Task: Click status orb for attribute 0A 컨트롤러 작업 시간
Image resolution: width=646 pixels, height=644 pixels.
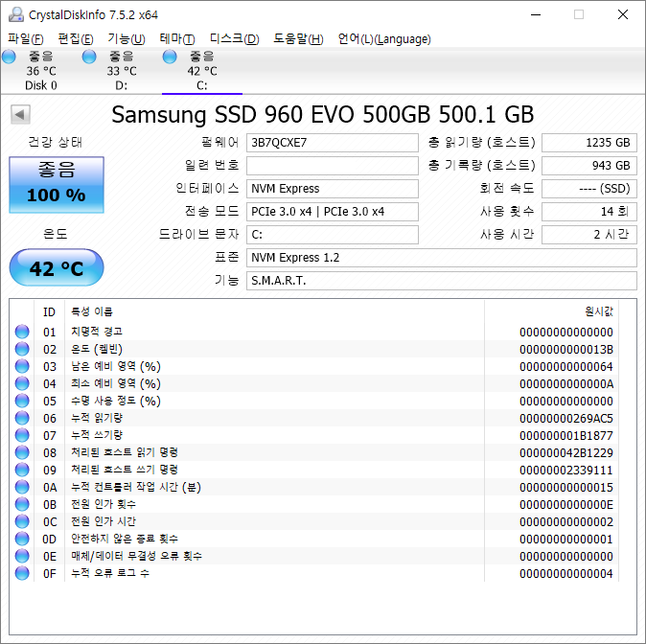Action: 22,487
